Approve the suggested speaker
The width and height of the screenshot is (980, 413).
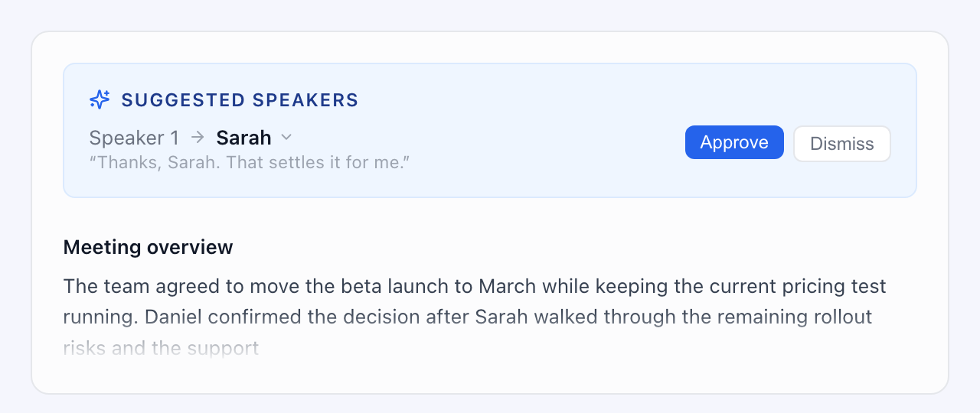(734, 142)
